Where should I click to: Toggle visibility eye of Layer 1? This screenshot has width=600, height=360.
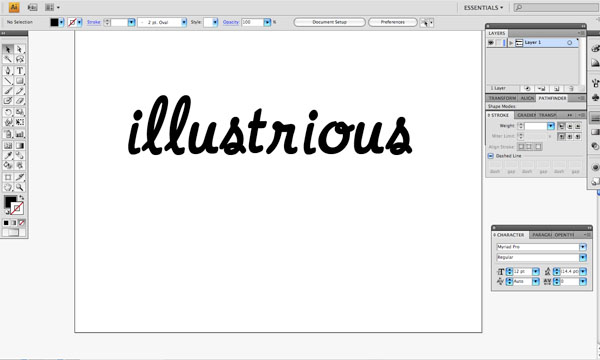tap(491, 43)
